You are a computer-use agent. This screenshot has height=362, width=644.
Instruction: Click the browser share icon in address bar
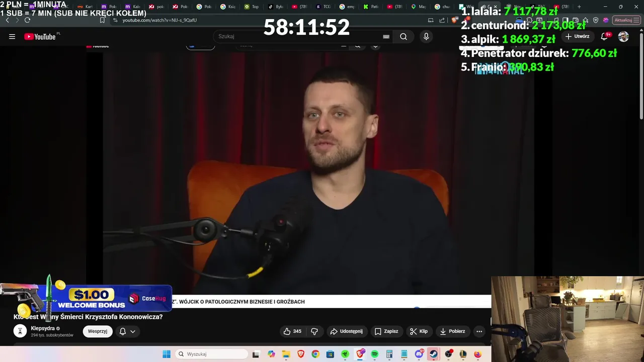[x=442, y=20]
